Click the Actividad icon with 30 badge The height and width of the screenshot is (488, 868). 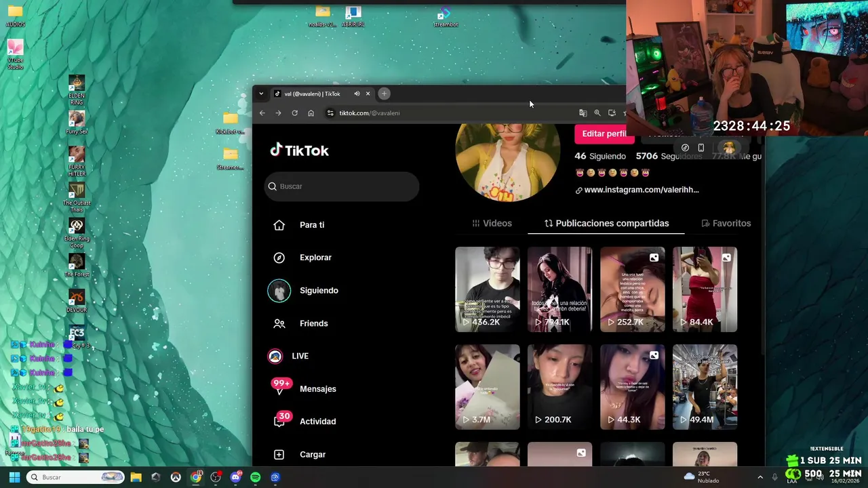point(281,420)
